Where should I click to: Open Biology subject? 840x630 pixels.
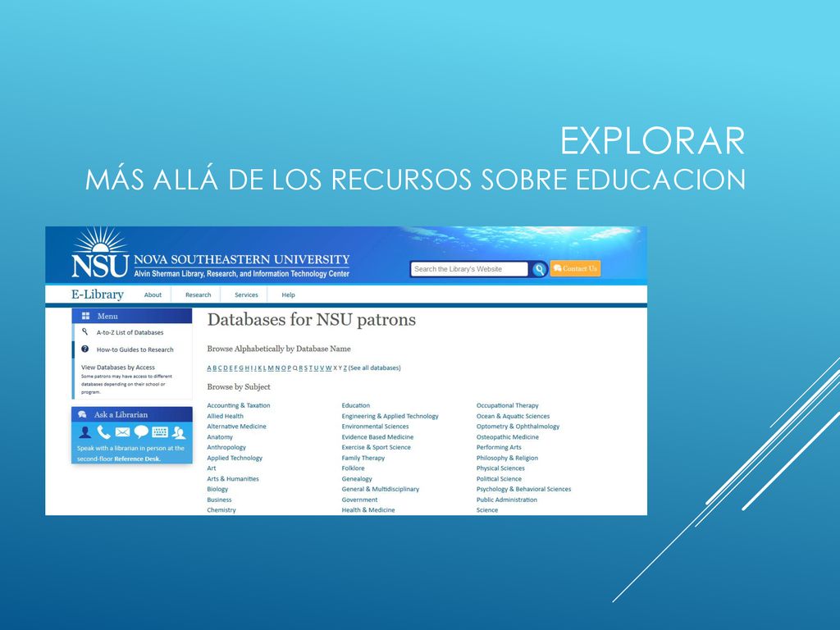pyautogui.click(x=217, y=489)
